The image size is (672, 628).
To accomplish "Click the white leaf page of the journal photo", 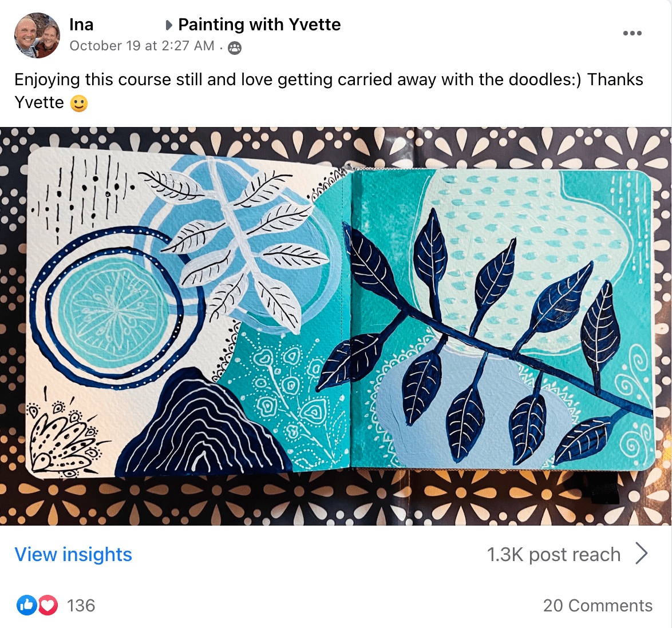I will 189,315.
